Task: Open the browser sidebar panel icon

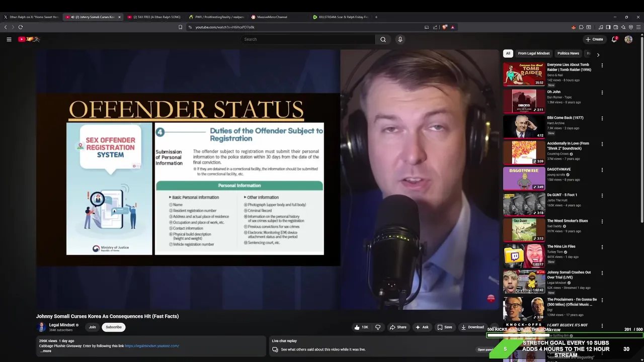Action: coord(608,27)
